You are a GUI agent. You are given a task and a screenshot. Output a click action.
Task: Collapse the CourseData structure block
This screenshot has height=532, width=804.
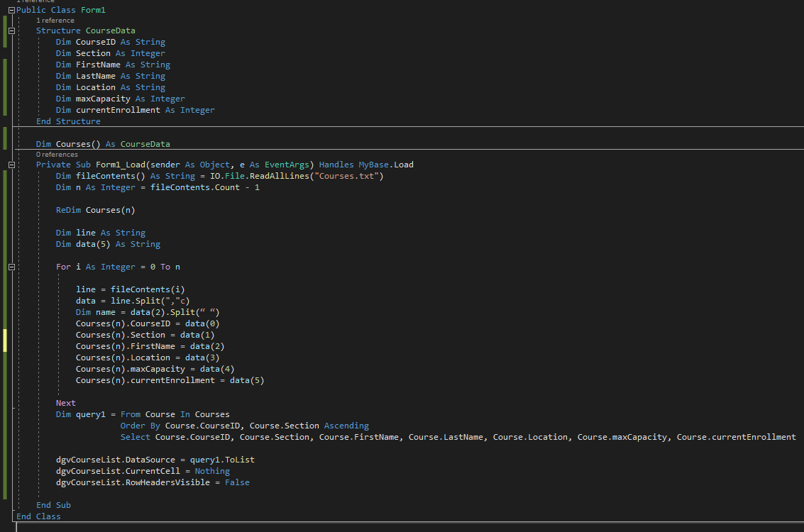click(11, 31)
